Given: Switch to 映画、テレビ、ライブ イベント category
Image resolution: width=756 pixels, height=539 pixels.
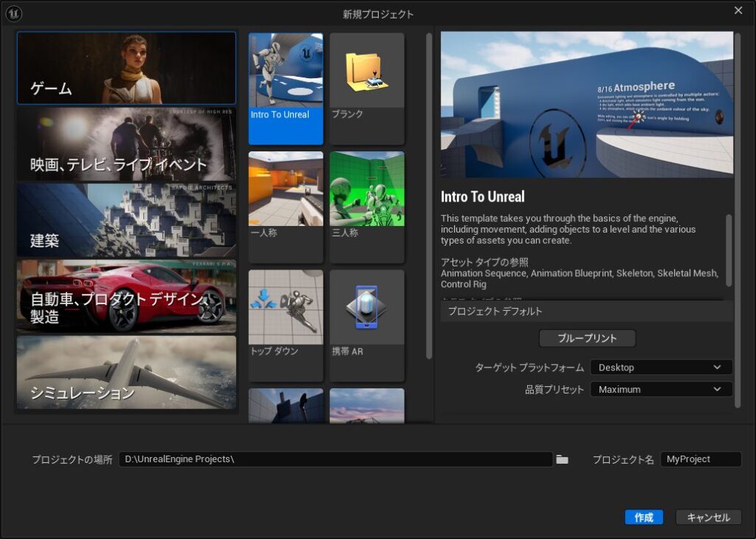Looking at the screenshot, I should (x=126, y=145).
